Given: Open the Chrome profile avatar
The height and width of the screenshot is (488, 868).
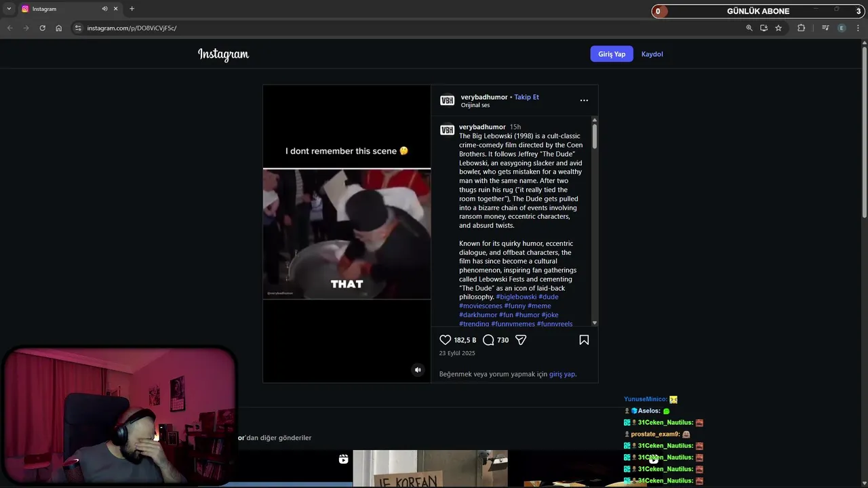Looking at the screenshot, I should (x=842, y=28).
